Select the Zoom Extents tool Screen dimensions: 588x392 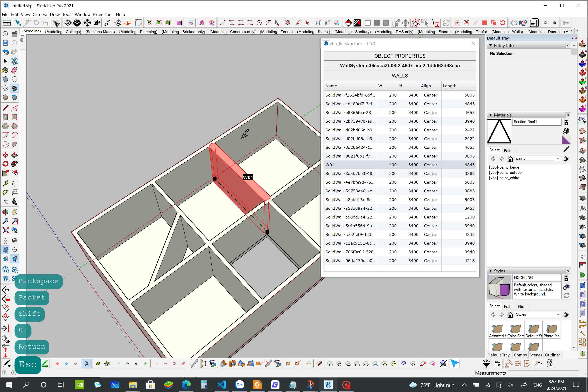click(x=5, y=230)
